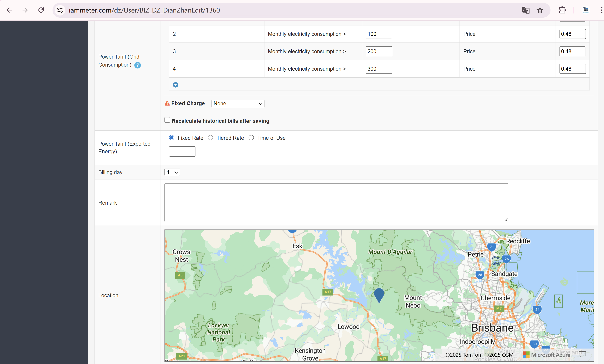The image size is (604, 364).
Task: Click the A3 route marker near Crows Nest
Action: click(x=180, y=275)
